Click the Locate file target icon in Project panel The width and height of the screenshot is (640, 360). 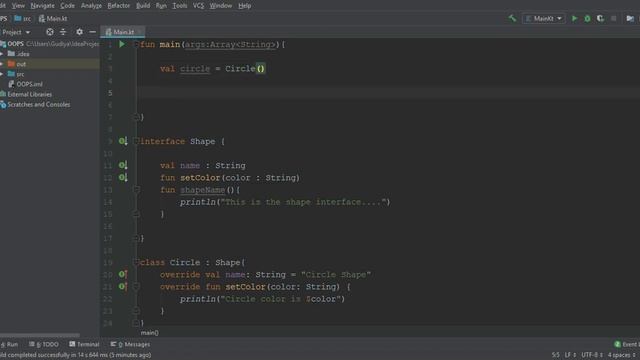point(49,32)
